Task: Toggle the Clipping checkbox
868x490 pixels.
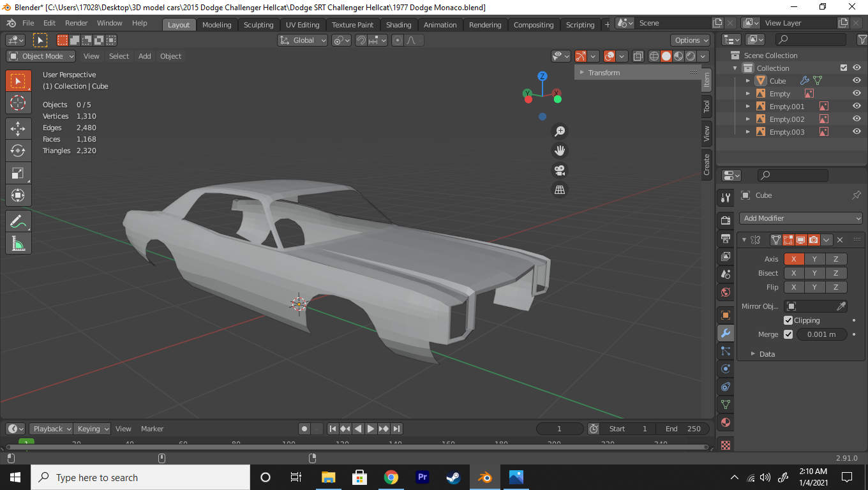Action: [x=788, y=320]
